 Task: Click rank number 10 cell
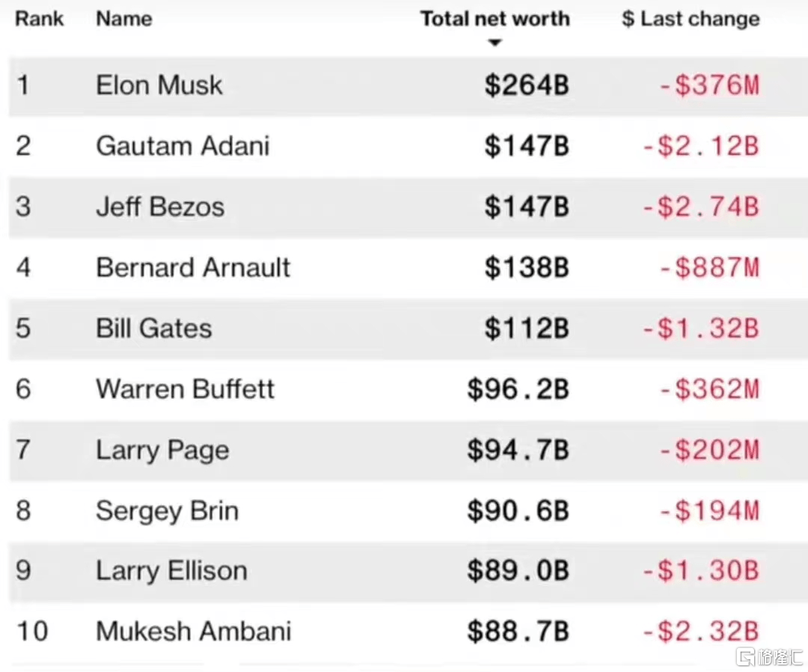click(32, 632)
